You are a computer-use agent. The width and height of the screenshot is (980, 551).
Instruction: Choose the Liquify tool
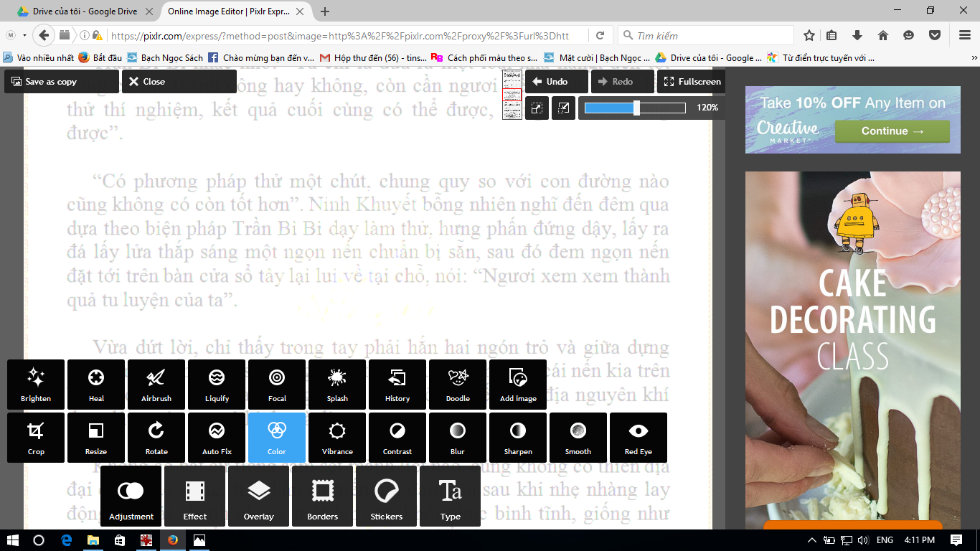217,384
